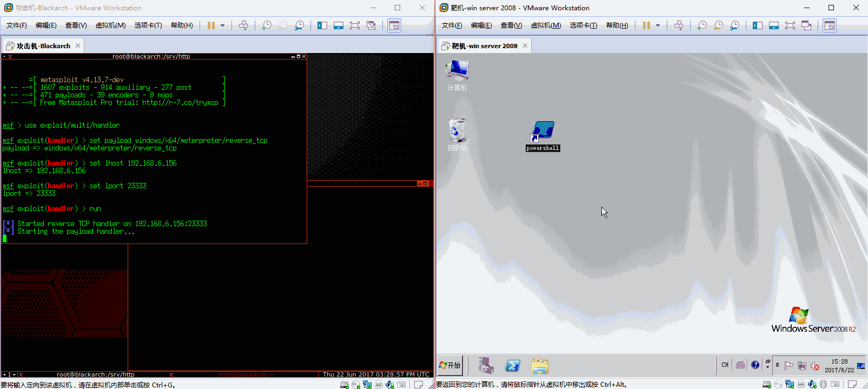Viewport: 868px width, 389px height.
Task: Open Server Manager from the taskbar
Action: (x=486, y=366)
